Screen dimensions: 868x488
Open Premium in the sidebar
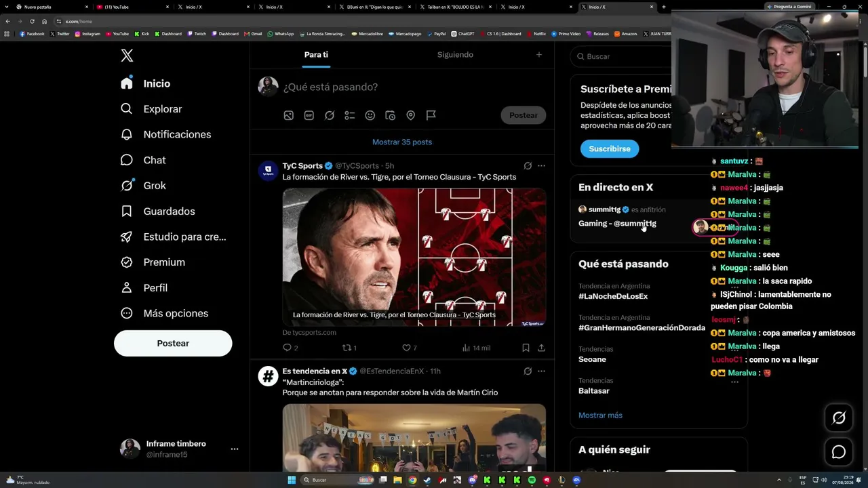(153, 262)
